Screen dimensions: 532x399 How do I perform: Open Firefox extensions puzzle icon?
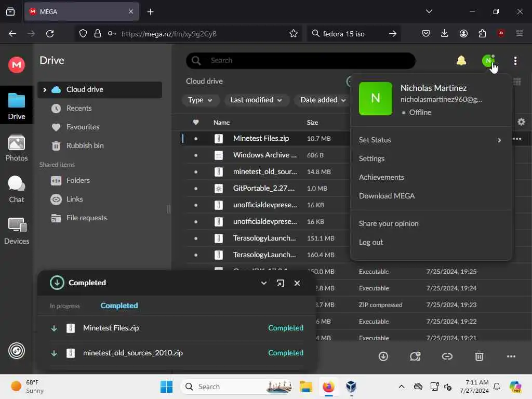[x=482, y=33]
